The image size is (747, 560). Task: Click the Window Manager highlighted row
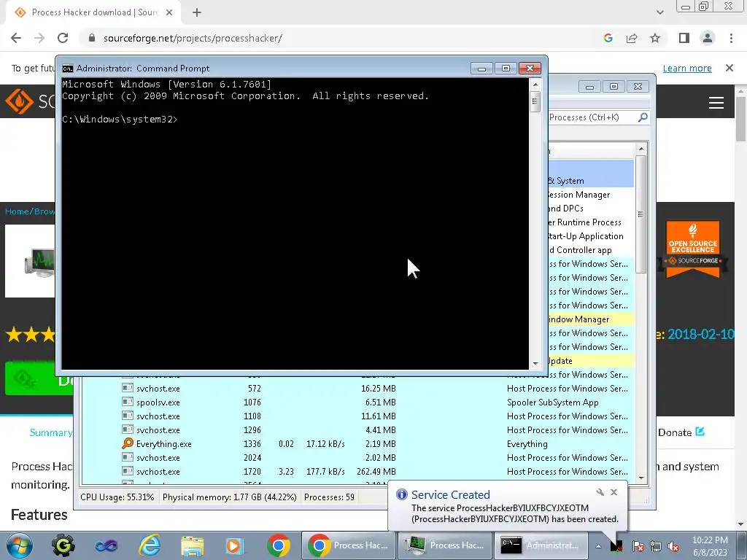coord(591,319)
